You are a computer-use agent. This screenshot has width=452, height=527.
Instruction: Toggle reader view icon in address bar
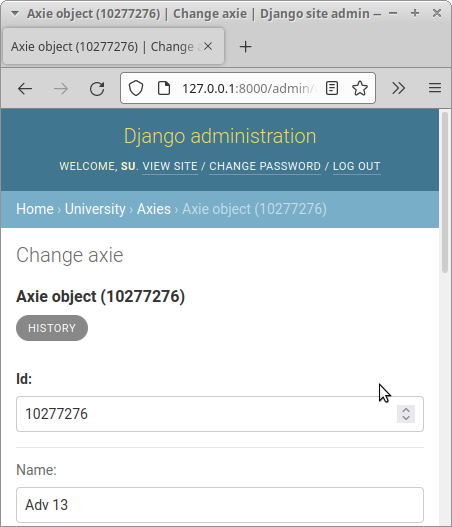pyautogui.click(x=332, y=88)
